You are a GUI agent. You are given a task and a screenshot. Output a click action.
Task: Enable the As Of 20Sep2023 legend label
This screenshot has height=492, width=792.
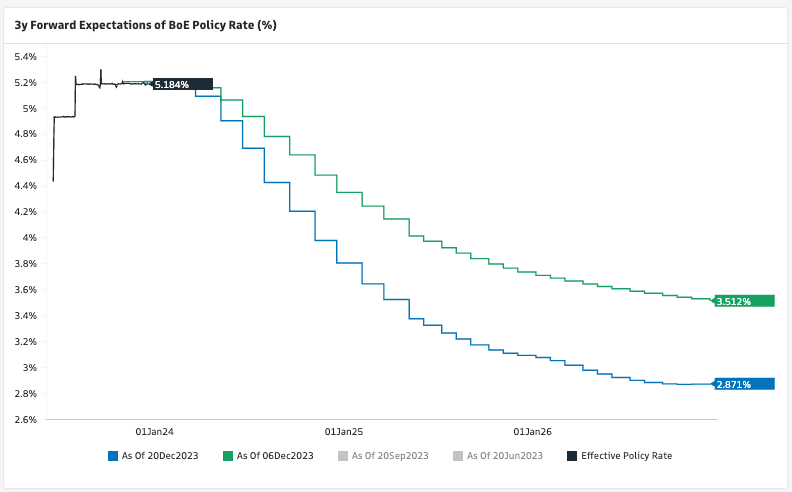[390, 456]
